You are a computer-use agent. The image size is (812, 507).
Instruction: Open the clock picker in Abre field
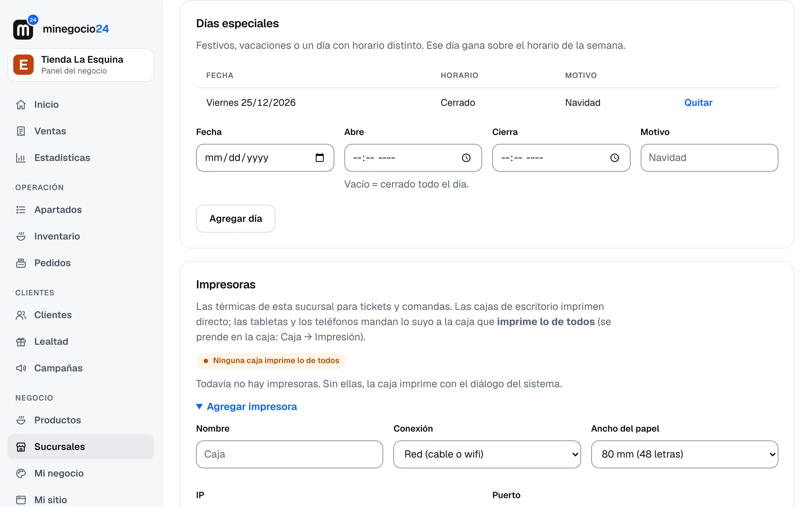(x=466, y=157)
